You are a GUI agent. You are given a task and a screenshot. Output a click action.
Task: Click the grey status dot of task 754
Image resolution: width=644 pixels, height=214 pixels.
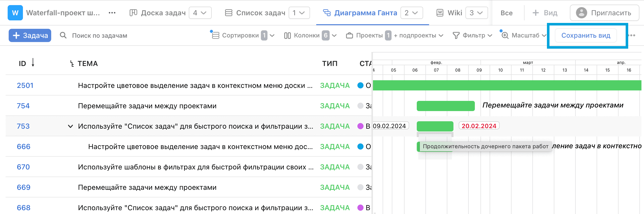(x=360, y=106)
